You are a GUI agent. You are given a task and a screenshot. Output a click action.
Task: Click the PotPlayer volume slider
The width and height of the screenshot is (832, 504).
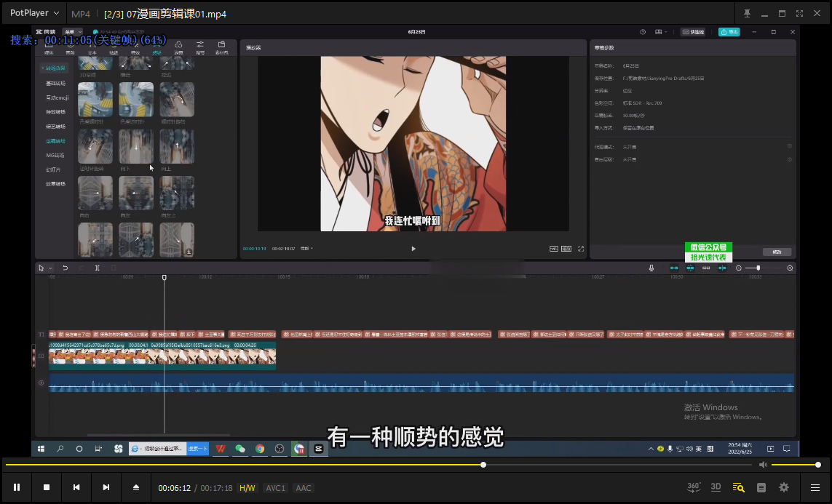796,465
